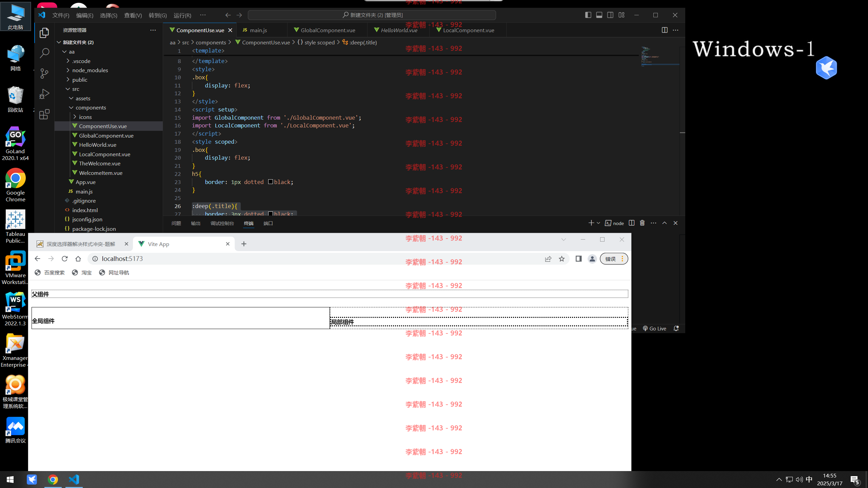Viewport: 868px width, 488px height.
Task: Open the Chrome profile avatar
Action: (592, 259)
